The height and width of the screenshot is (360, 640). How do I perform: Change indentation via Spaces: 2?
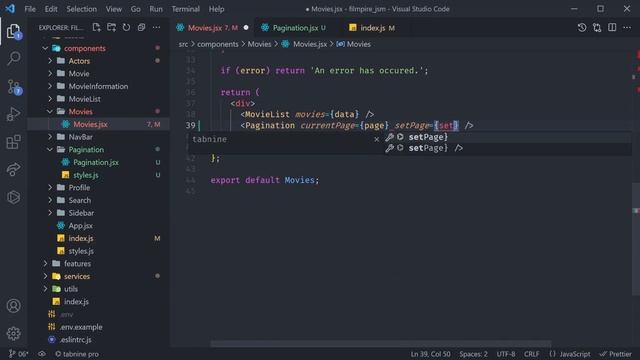point(473,354)
